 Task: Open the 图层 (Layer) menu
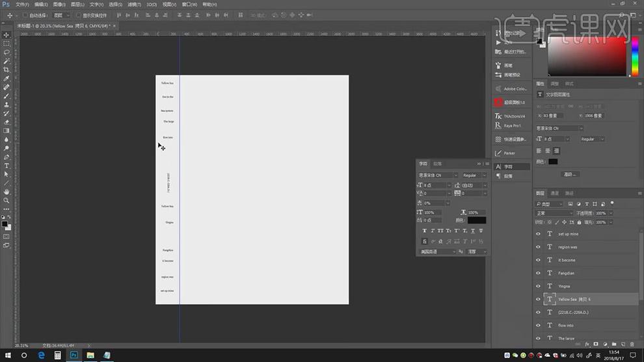point(77,5)
